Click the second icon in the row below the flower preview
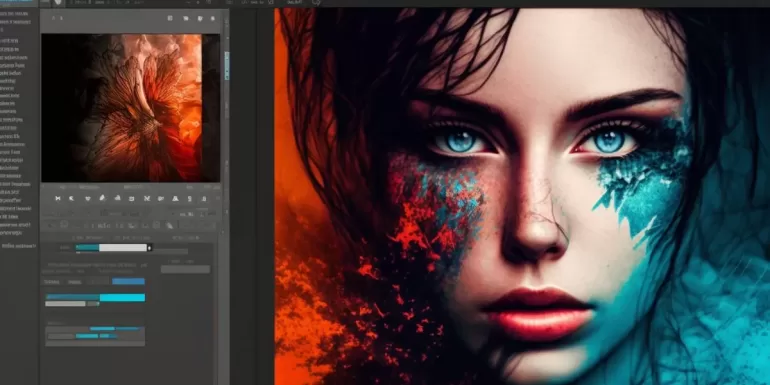The image size is (770, 385). coord(71,198)
